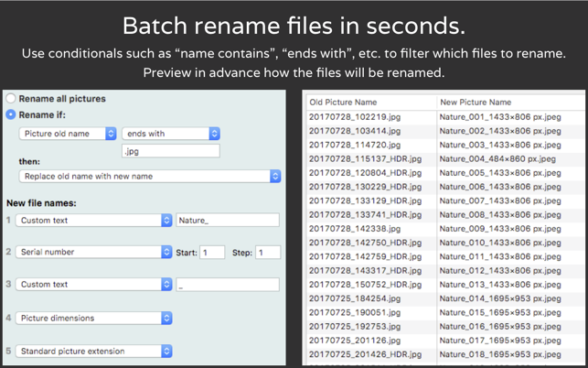Select the Rename if radio button
The width and height of the screenshot is (588, 368).
click(11, 115)
